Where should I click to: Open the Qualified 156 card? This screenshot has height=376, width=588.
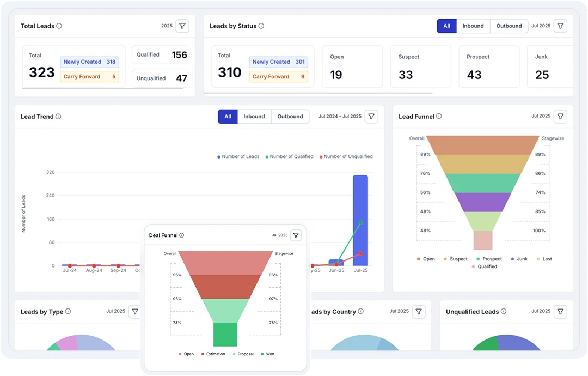click(161, 55)
